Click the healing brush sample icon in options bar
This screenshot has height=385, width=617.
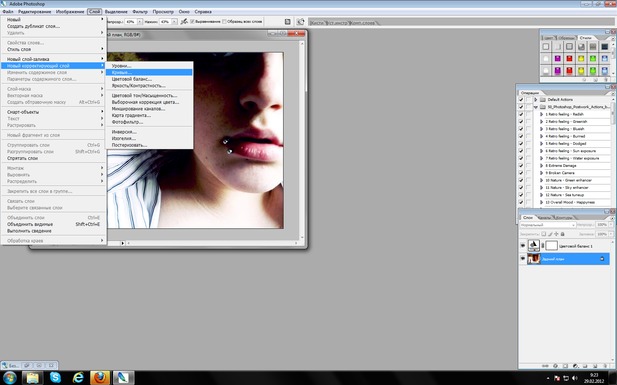coord(184,22)
